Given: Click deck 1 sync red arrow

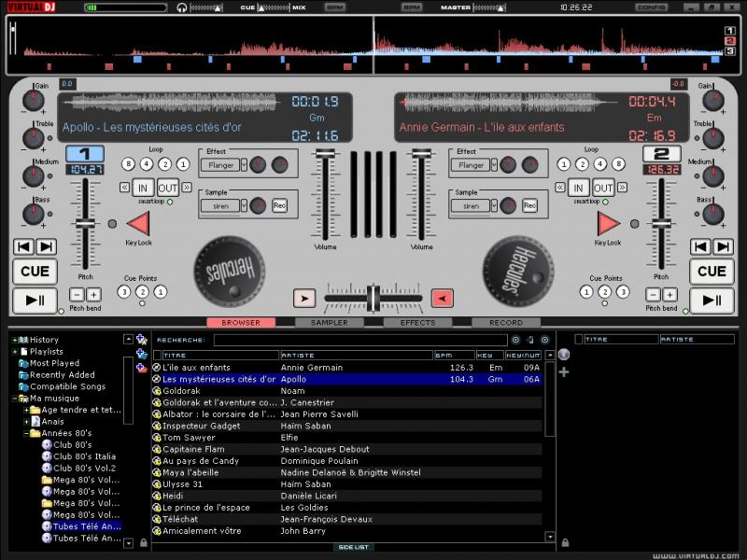Looking at the screenshot, I should (138, 223).
